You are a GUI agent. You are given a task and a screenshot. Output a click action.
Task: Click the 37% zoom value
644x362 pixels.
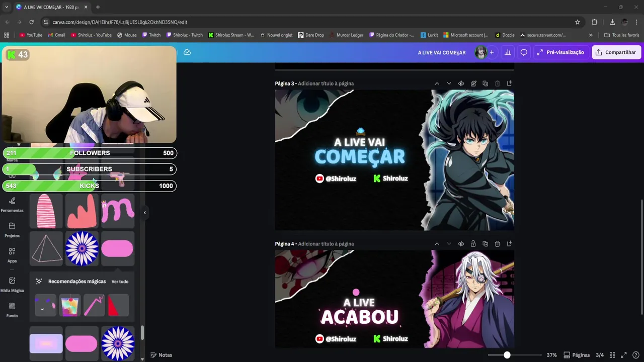tap(551, 355)
